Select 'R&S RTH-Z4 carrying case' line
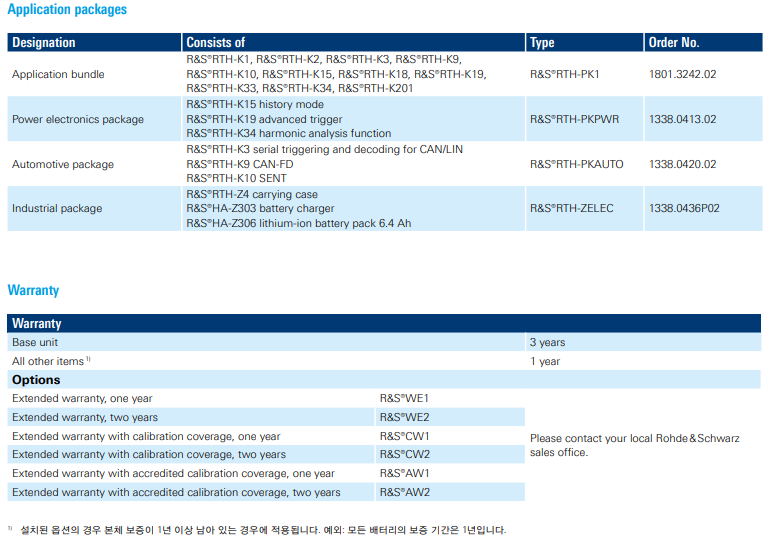This screenshot has width=765, height=542. click(252, 195)
